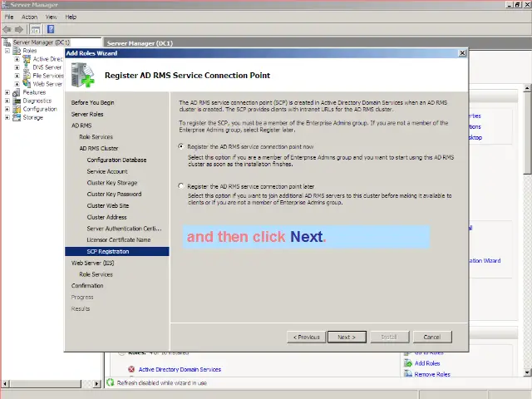Expand the Active Directory tree node
Screen dimensions: 532x399
point(17,59)
